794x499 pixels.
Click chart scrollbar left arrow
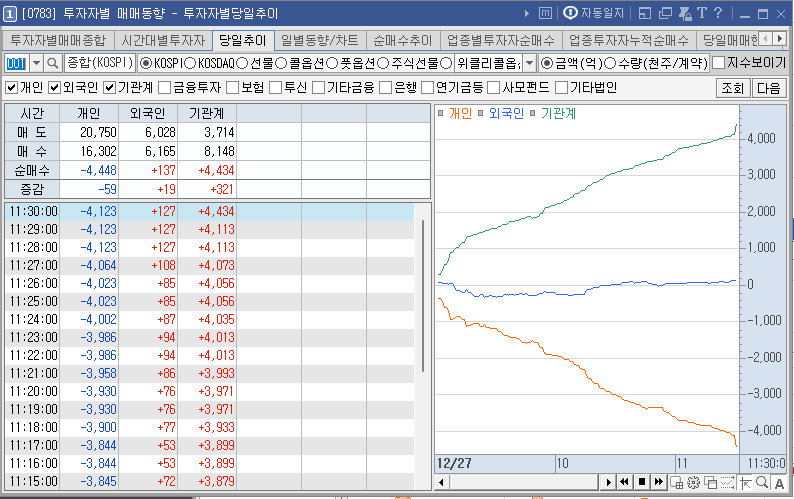pos(442,482)
